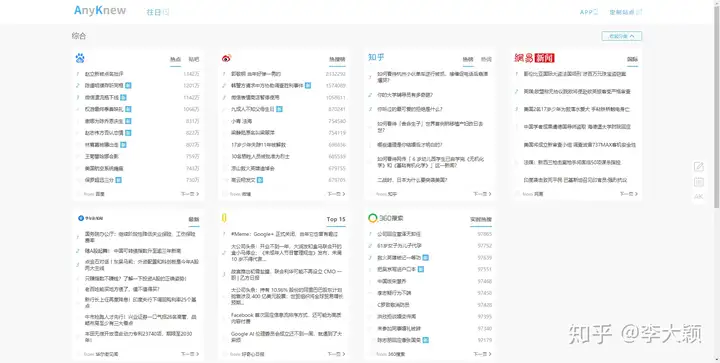The image size is (720, 363).
Task: Open the 737MAX headline in 网易 card
Action: pos(579,145)
